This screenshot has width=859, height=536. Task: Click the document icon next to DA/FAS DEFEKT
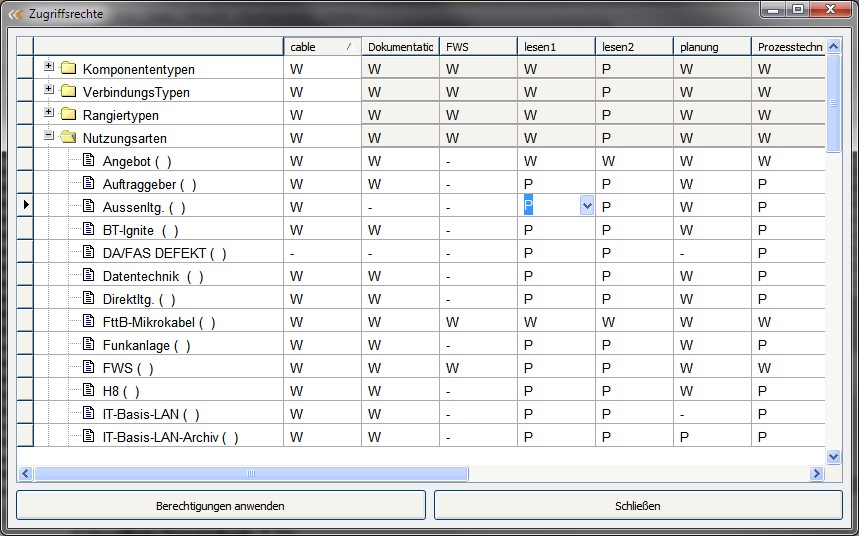[x=88, y=252]
